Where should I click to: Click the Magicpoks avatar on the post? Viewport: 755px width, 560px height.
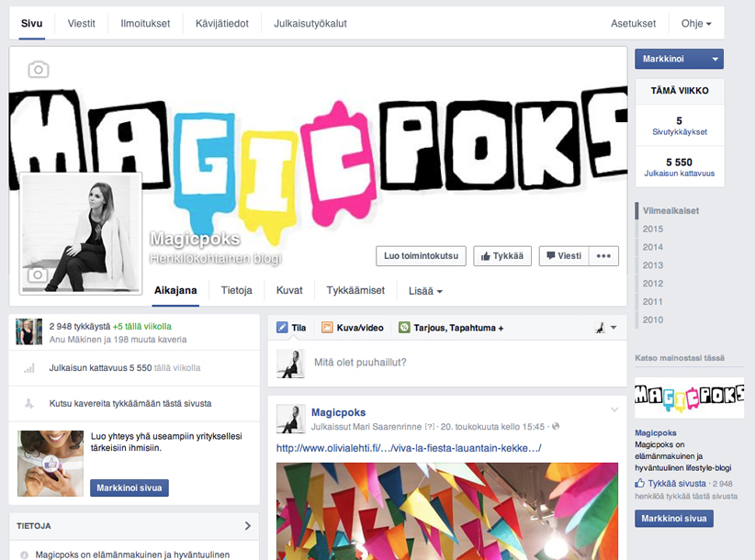291,419
